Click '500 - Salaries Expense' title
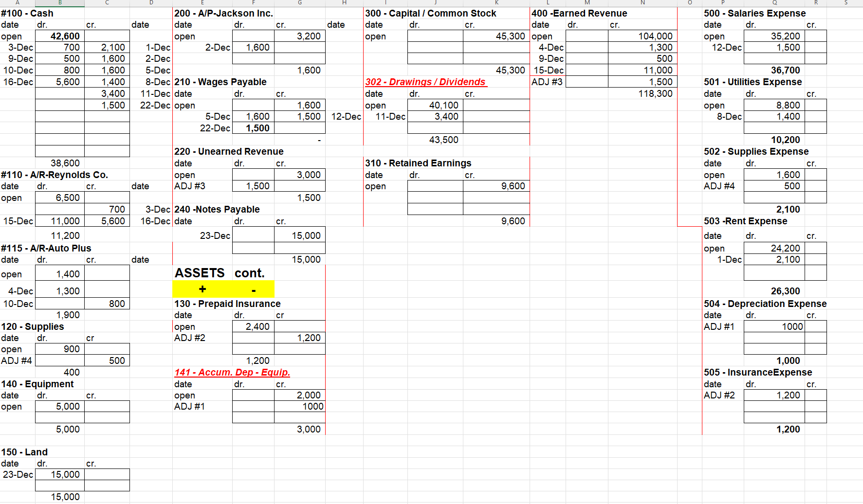The width and height of the screenshot is (863, 504). tap(755, 13)
